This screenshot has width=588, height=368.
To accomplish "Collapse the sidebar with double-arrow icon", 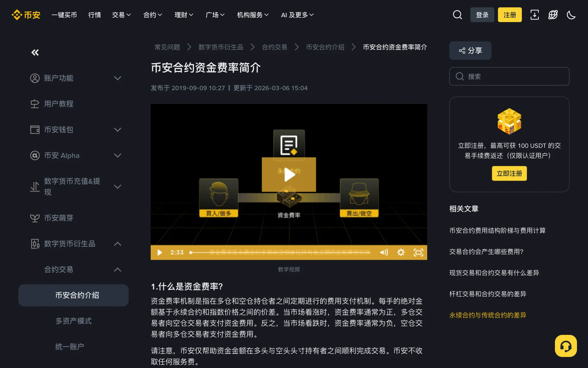I will pyautogui.click(x=35, y=53).
